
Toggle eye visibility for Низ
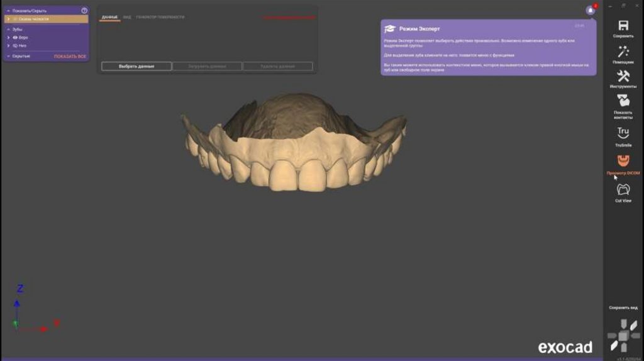coord(15,45)
